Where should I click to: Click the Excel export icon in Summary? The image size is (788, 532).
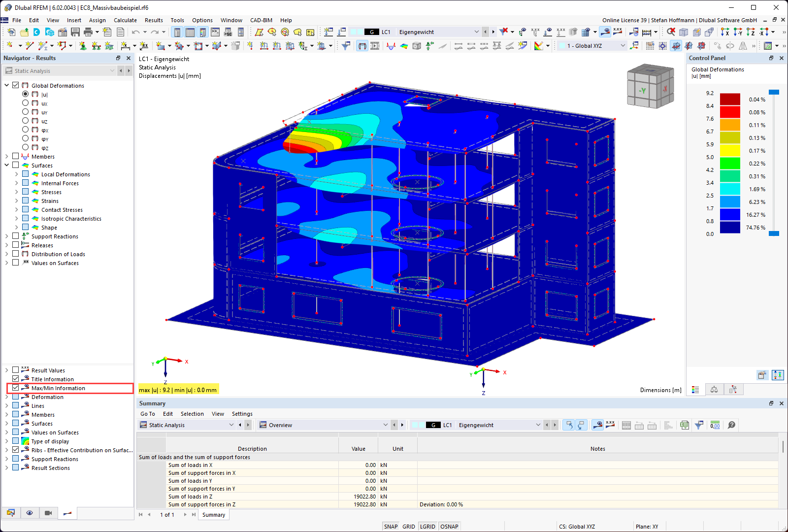(x=685, y=425)
